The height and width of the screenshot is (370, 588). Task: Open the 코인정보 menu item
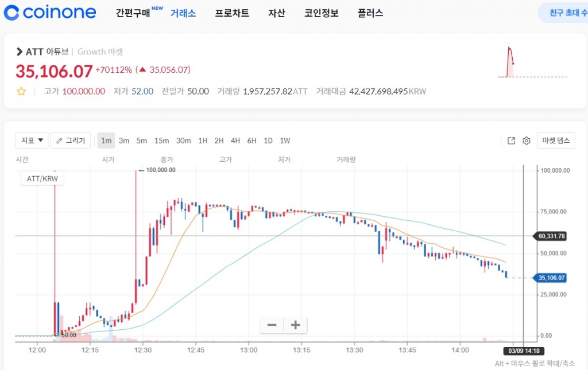coord(321,13)
